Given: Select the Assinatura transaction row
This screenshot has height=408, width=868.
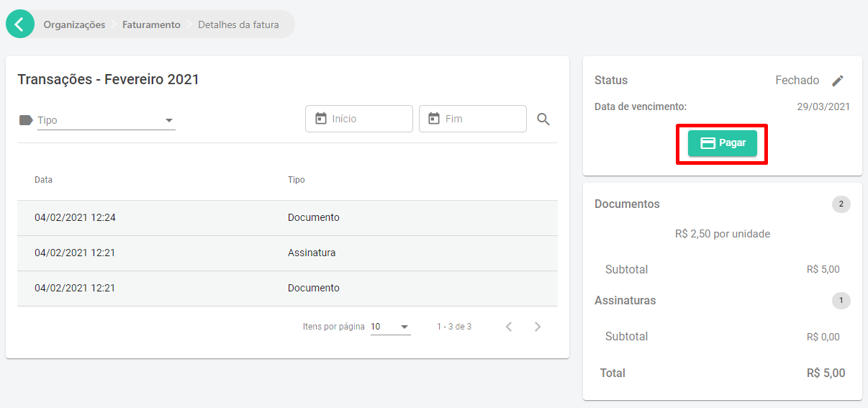Looking at the screenshot, I should pyautogui.click(x=287, y=253).
